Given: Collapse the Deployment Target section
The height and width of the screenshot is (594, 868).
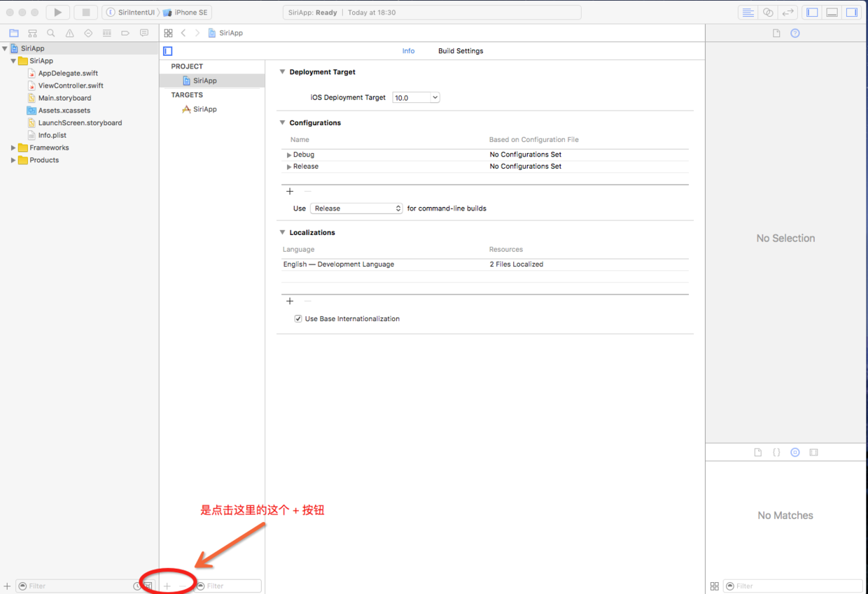Looking at the screenshot, I should (283, 72).
